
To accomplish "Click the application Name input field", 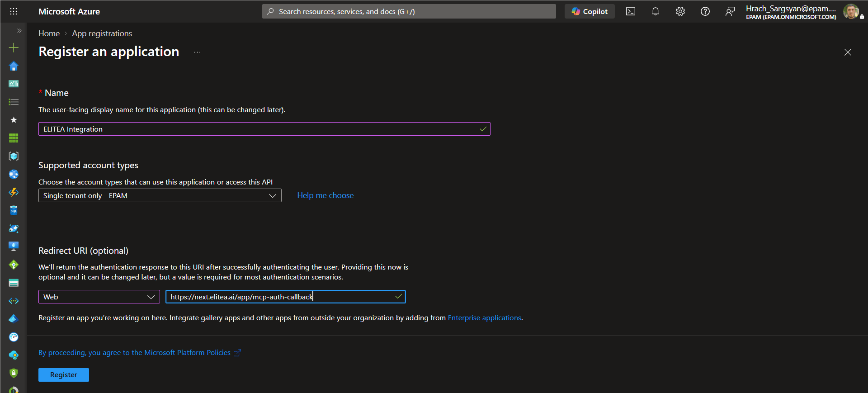I will pos(264,129).
